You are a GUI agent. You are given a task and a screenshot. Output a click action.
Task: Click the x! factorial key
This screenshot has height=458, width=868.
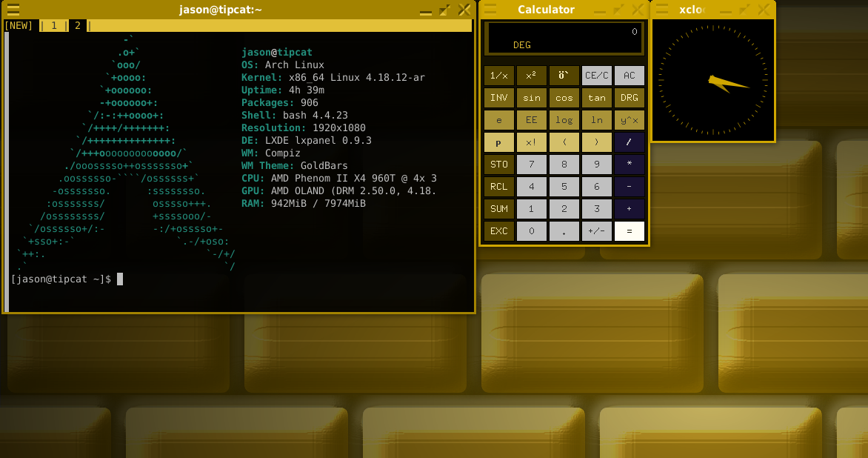click(532, 142)
